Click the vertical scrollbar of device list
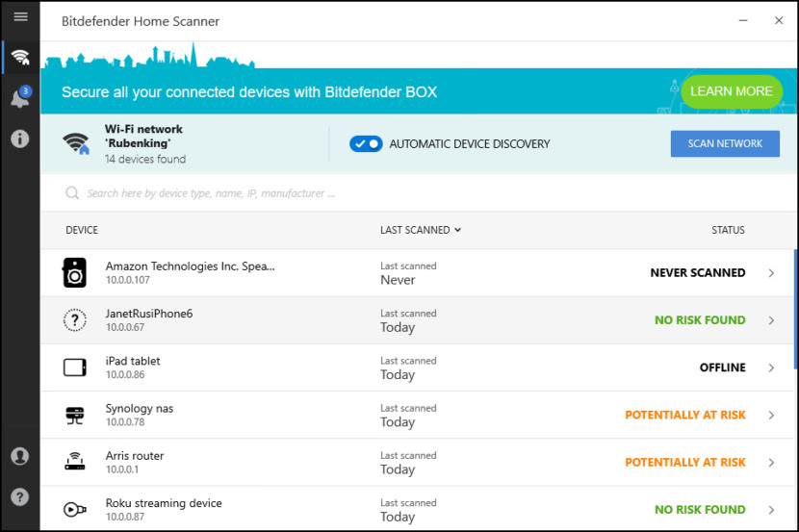The image size is (799, 532). coord(794,308)
